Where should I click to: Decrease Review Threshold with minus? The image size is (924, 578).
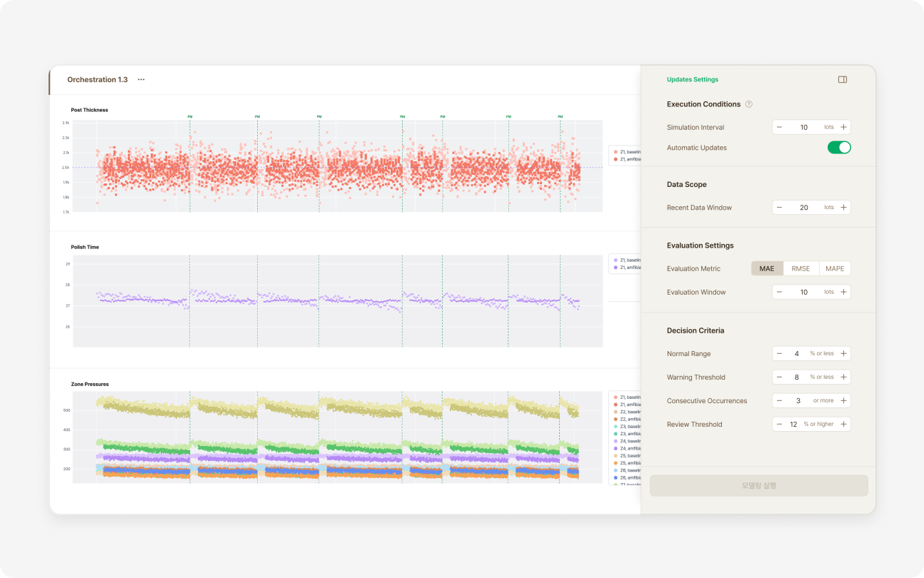779,425
